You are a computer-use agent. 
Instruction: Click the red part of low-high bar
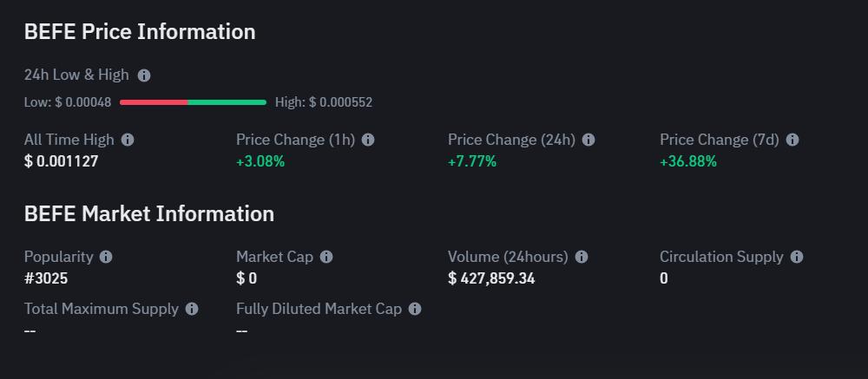tap(154, 102)
